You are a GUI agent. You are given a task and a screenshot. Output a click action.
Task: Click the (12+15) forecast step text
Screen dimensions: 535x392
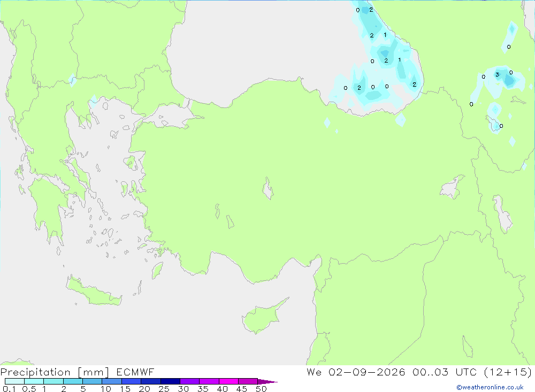click(508, 372)
